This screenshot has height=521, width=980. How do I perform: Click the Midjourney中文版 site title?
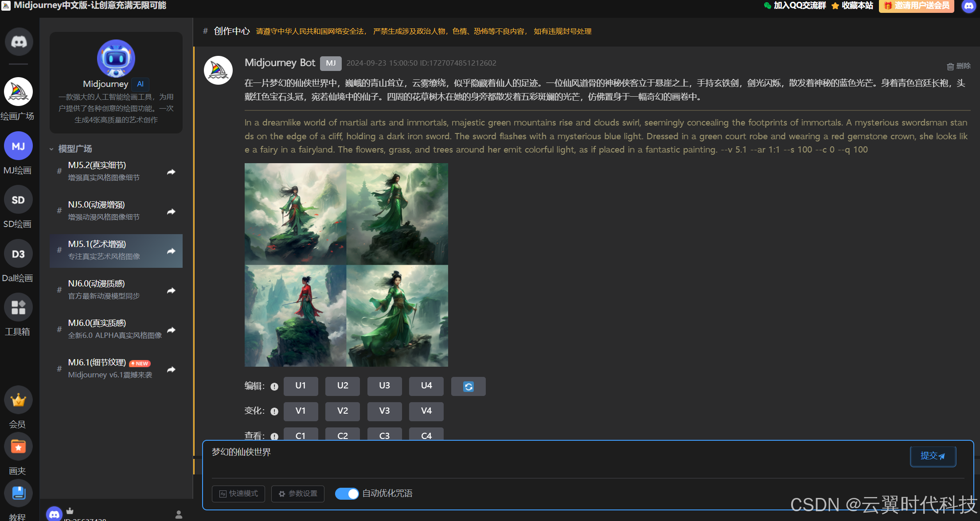pyautogui.click(x=90, y=5)
